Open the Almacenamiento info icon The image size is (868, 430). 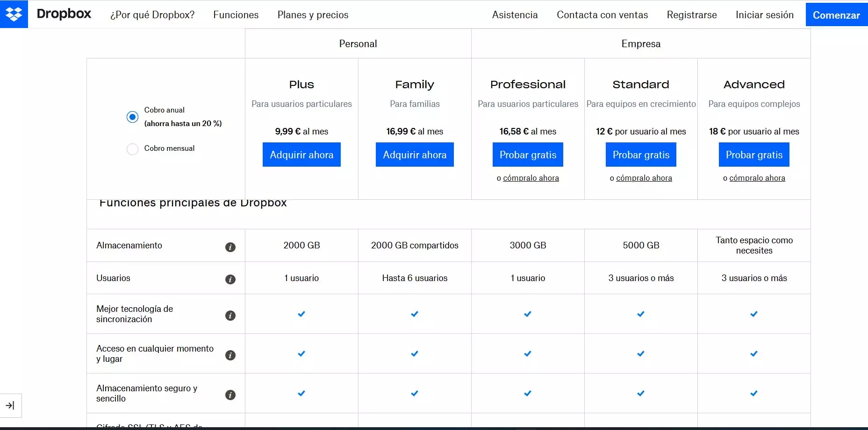pos(230,247)
